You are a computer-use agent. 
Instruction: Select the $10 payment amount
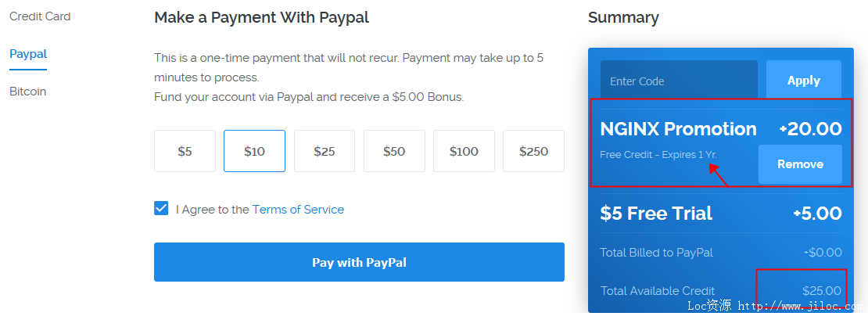(x=255, y=151)
